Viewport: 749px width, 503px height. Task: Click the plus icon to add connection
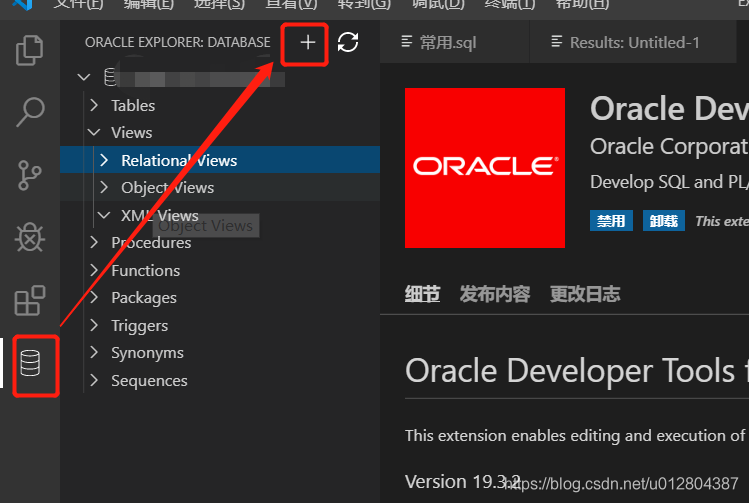click(x=308, y=43)
